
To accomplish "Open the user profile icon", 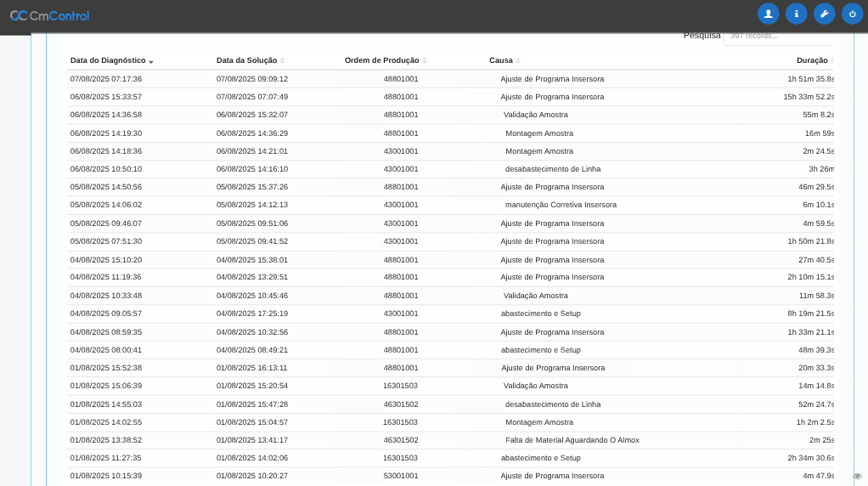I will [x=768, y=14].
